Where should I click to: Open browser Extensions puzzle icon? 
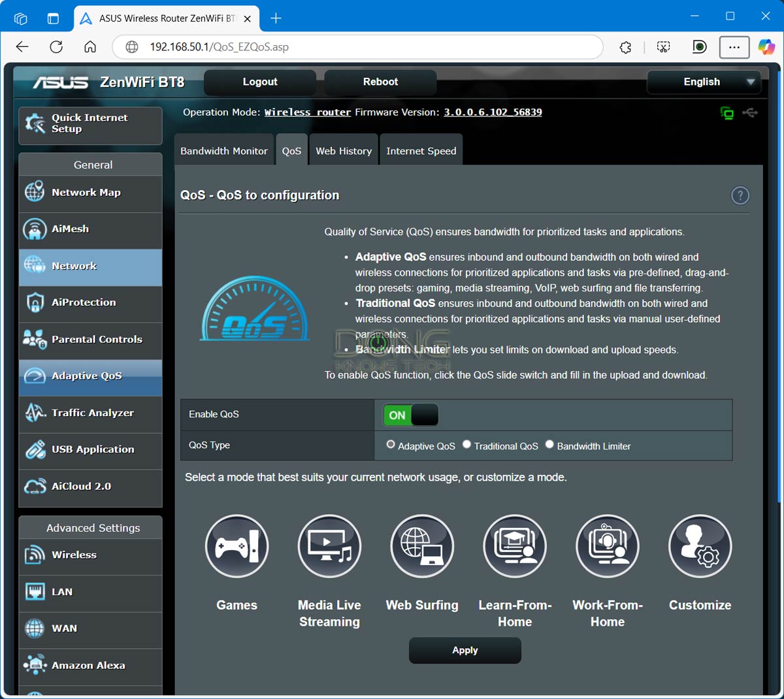(625, 47)
